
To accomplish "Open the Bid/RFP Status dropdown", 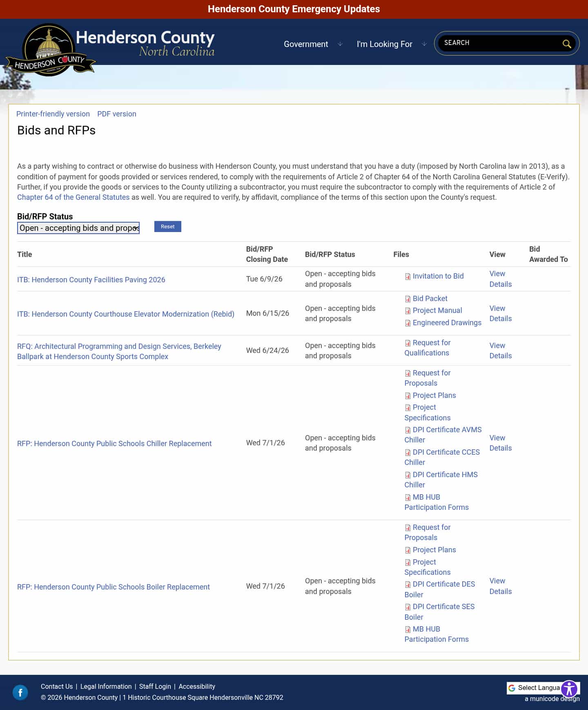I will pos(78,228).
